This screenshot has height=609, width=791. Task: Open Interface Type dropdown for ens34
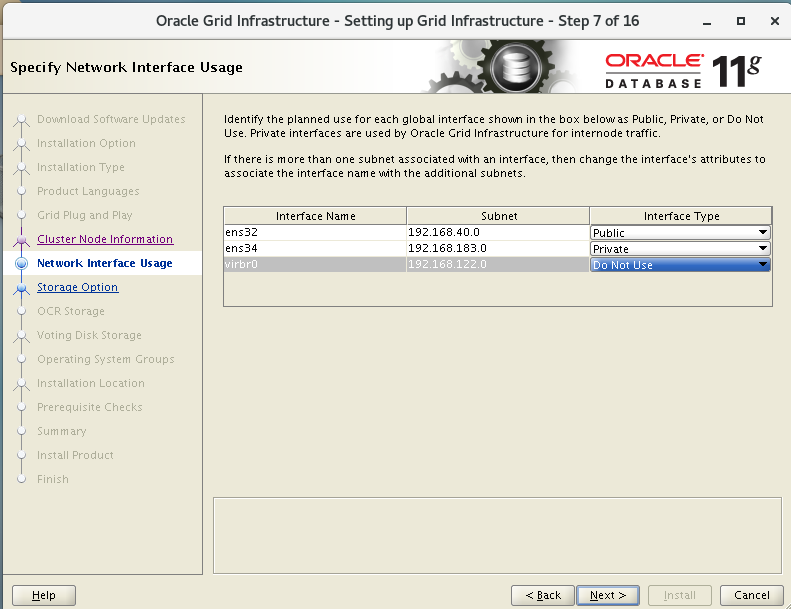click(680, 249)
